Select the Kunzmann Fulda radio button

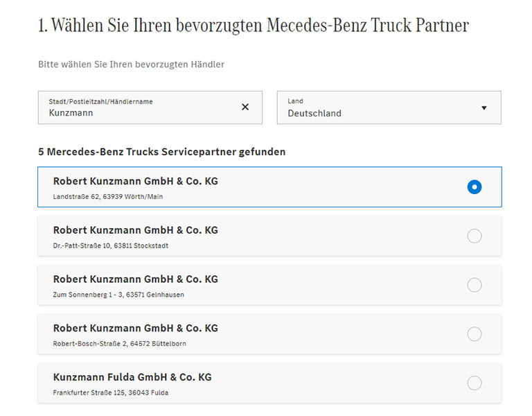(475, 383)
